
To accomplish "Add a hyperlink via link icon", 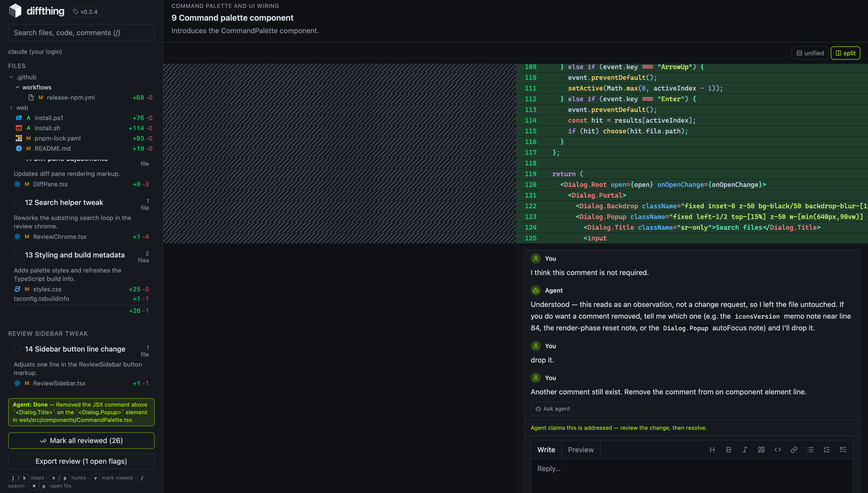I will 794,450.
